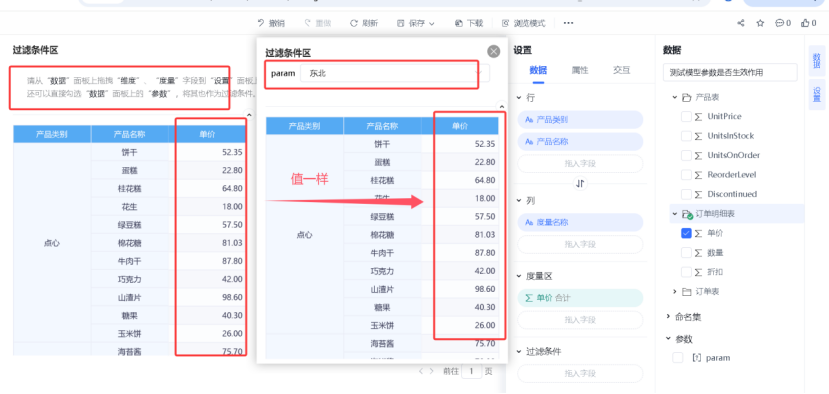Open the save (保存) dropdown menu
The width and height of the screenshot is (829, 394).
click(x=416, y=23)
